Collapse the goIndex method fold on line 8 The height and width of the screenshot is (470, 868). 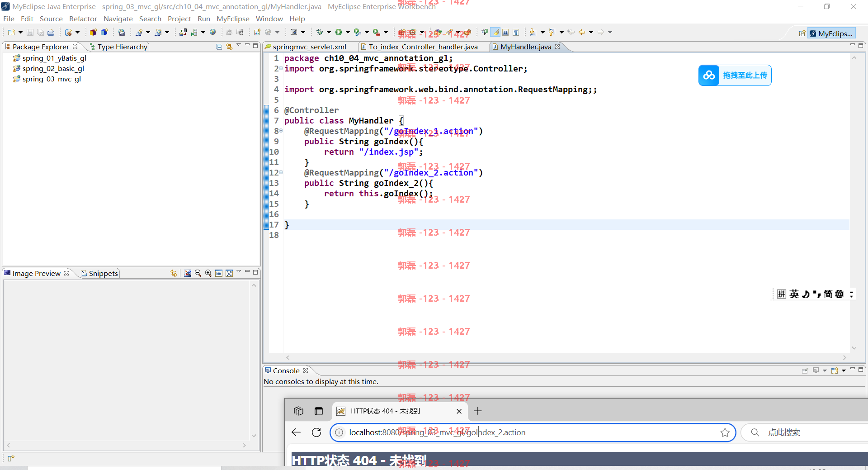tap(281, 131)
